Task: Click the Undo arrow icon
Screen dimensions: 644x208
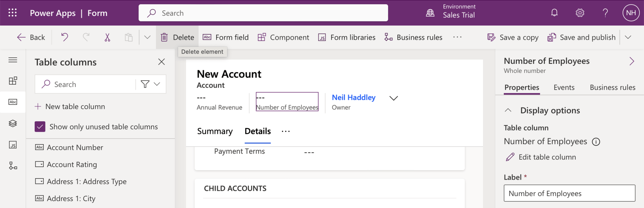Action: point(65,37)
